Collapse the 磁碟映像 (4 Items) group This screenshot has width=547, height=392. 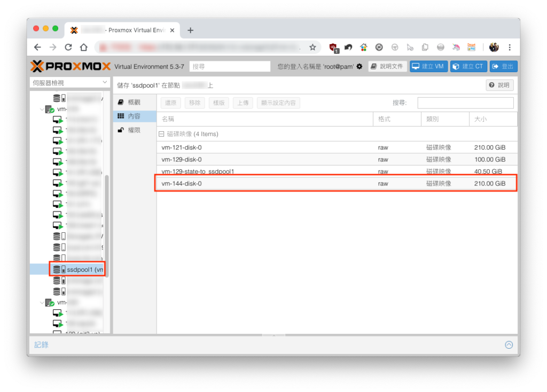[161, 134]
